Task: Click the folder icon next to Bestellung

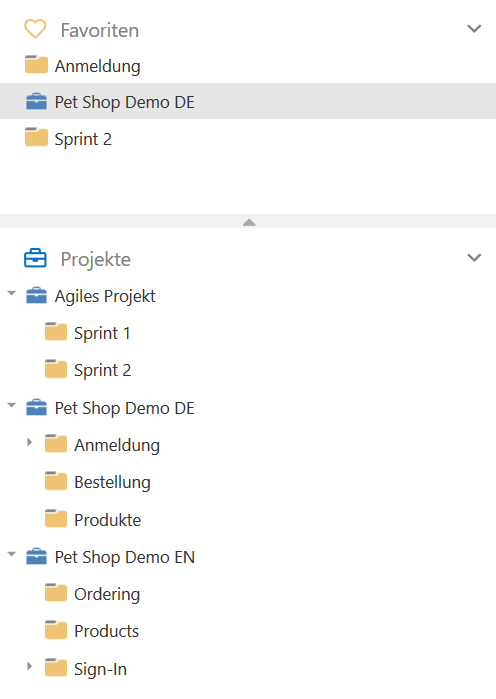Action: [56, 481]
